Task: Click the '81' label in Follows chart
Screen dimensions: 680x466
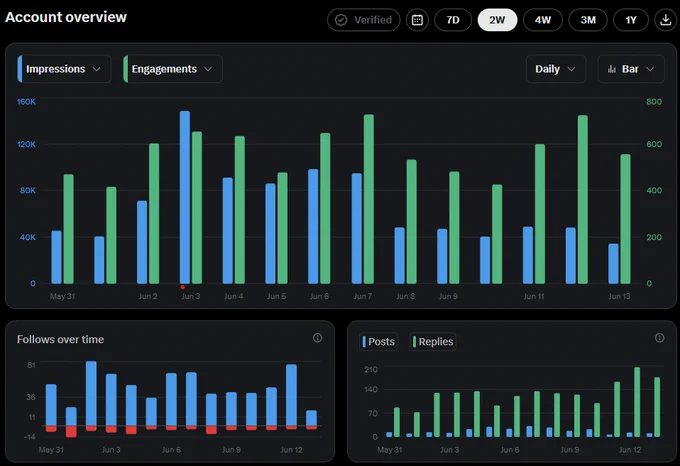Action: [31, 365]
